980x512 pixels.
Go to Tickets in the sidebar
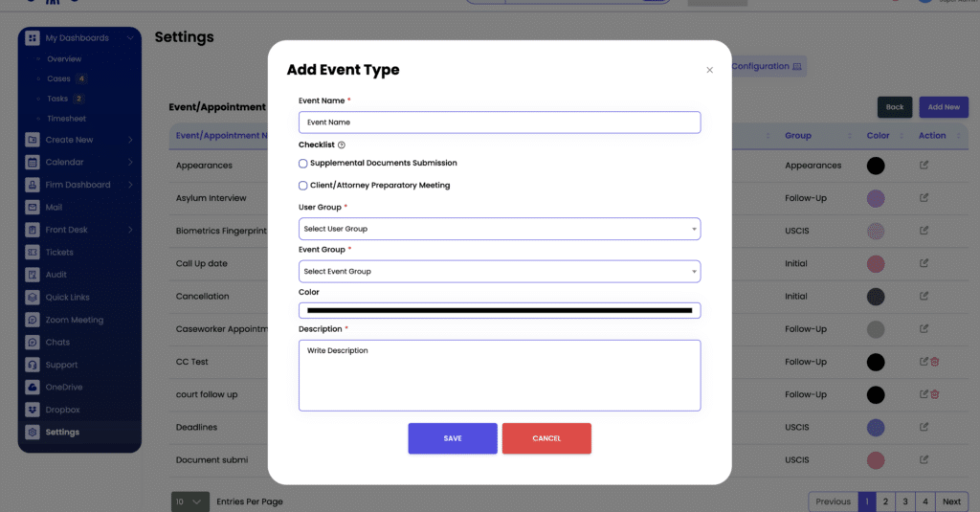(58, 253)
